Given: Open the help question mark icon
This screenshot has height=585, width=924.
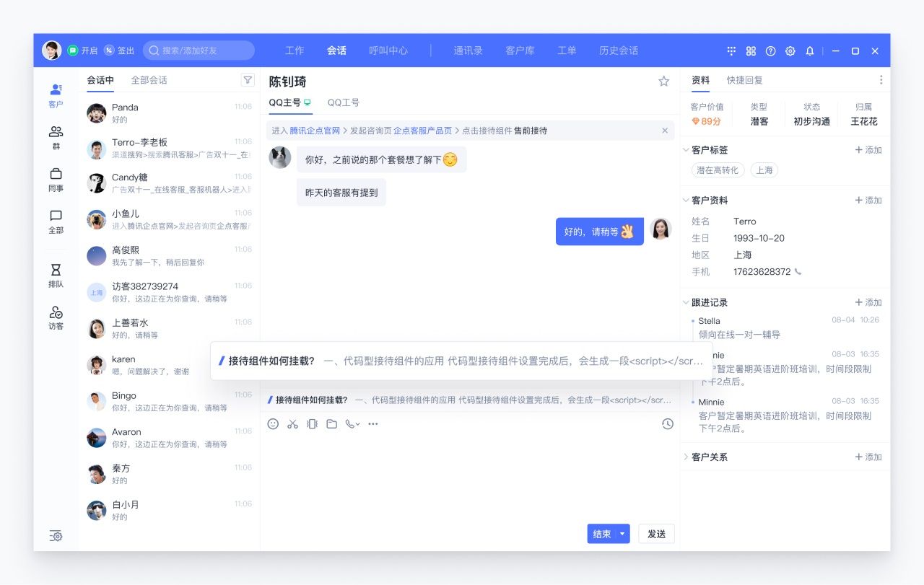Looking at the screenshot, I should (770, 51).
